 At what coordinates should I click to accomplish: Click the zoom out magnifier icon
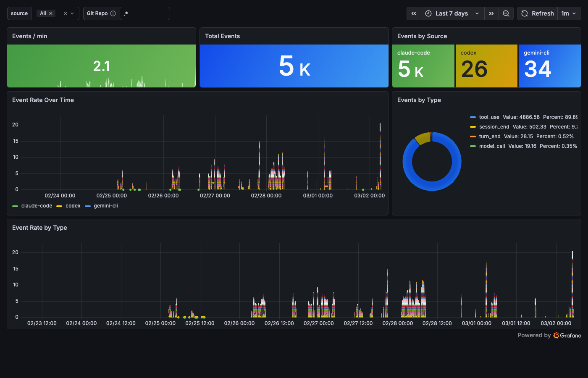click(x=506, y=13)
